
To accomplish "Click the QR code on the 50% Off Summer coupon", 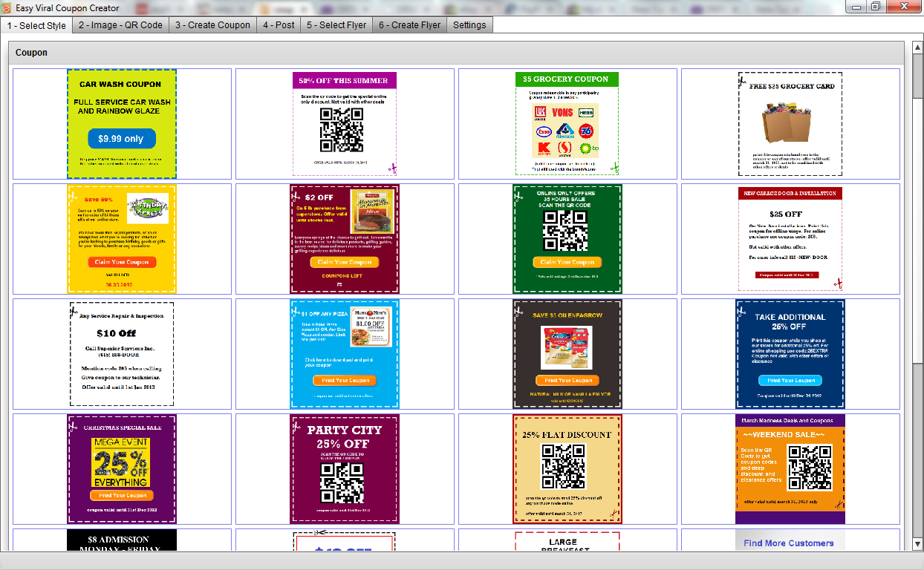I will 342,130.
